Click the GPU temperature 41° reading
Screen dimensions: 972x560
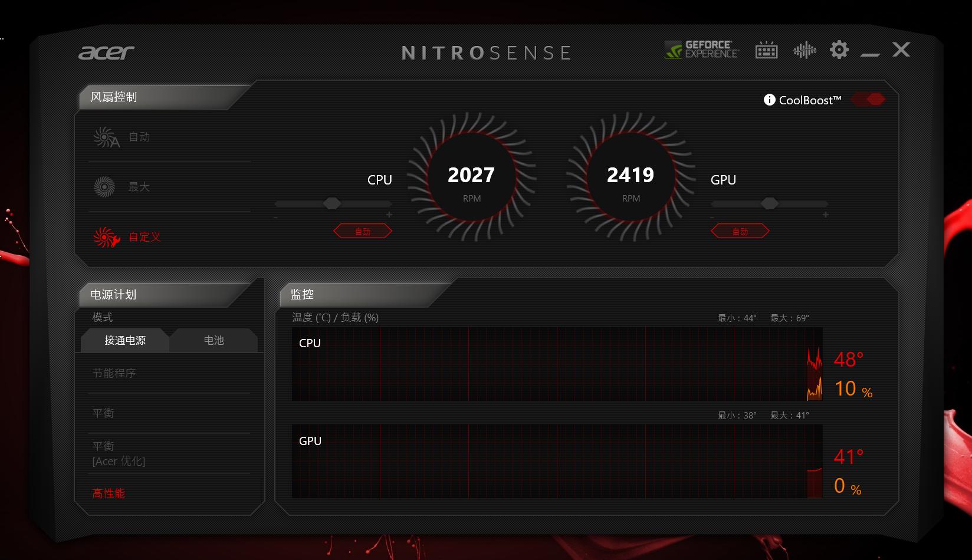click(849, 456)
